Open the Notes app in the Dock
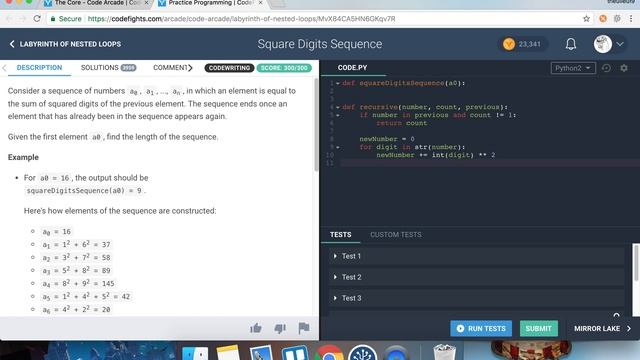Image resolution: width=640 pixels, height=360 pixels. tap(228, 353)
